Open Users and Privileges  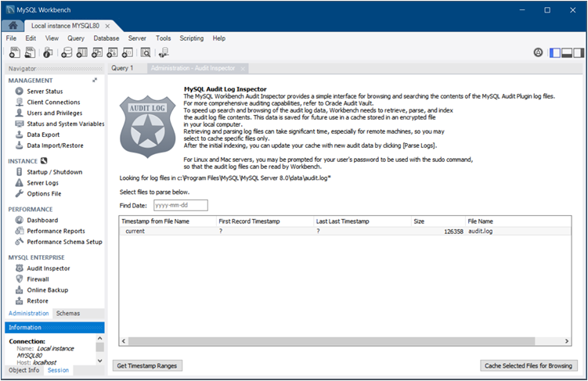[54, 113]
